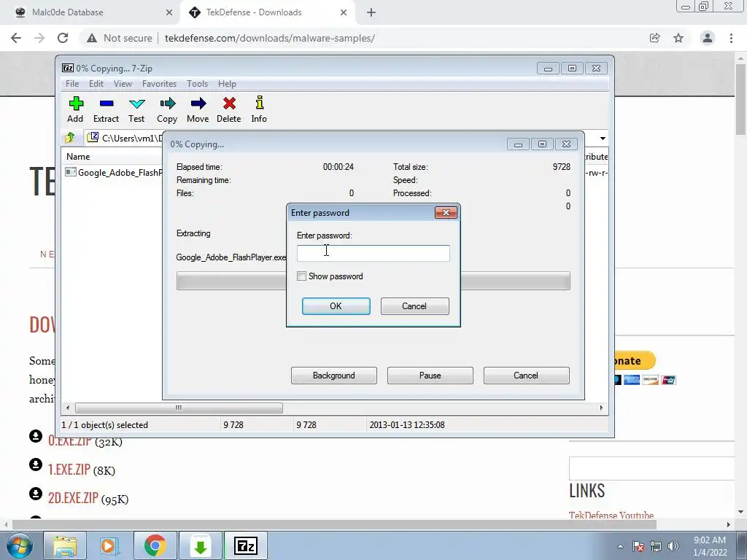Close the Malc0de Database tab
Viewport: 747px width, 560px height.
coord(169,13)
